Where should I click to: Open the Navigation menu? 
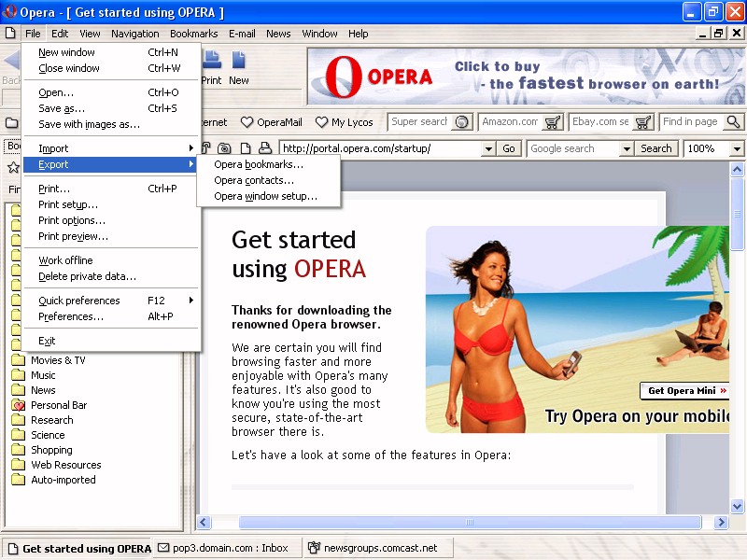[x=135, y=34]
